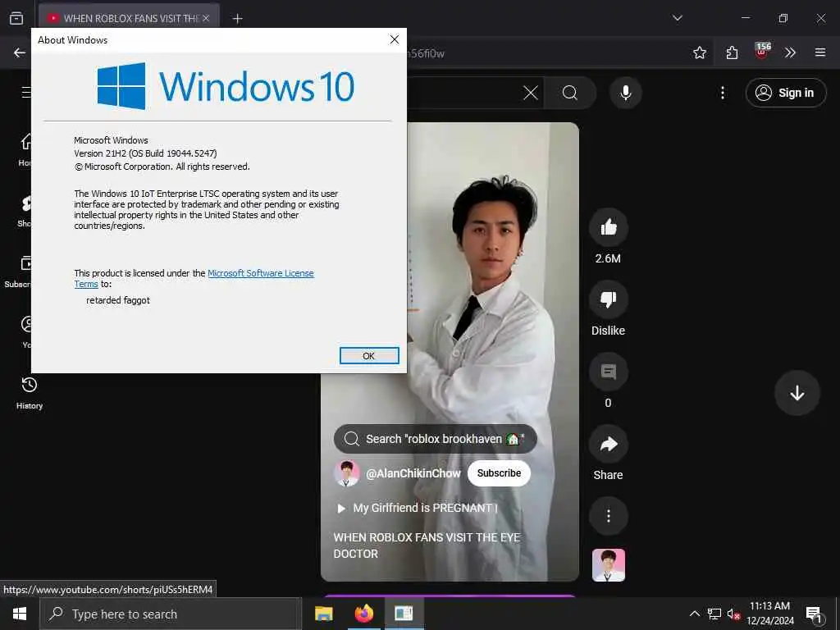840x630 pixels.
Task: Open Firefox extensions puzzle icon
Action: point(732,52)
